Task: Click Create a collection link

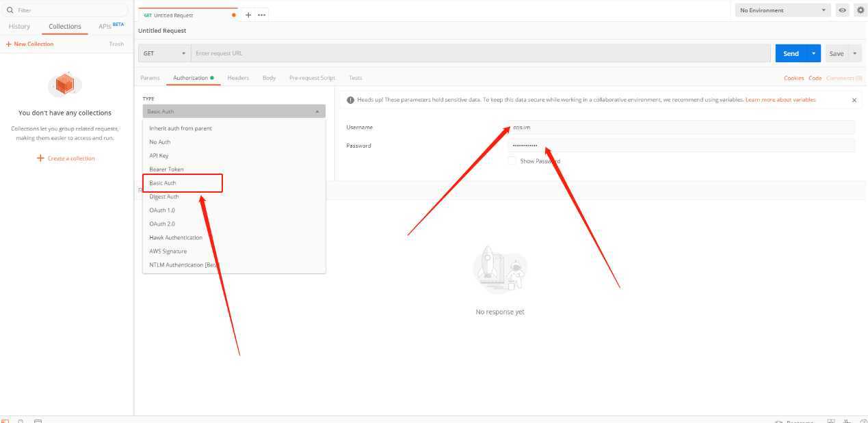Action: 71,159
